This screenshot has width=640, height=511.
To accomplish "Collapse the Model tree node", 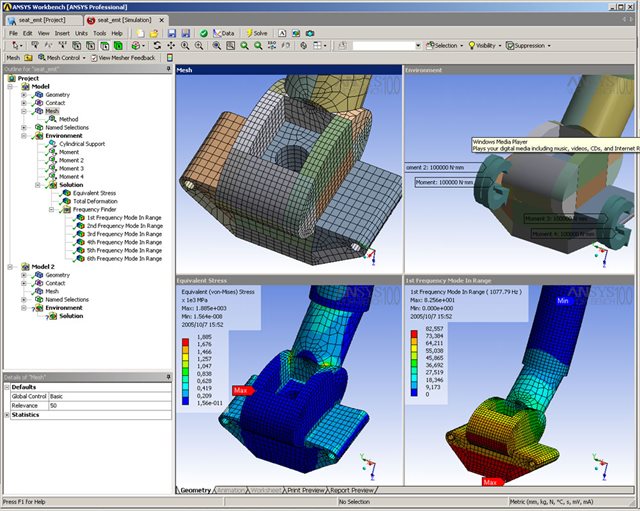I will click(x=10, y=87).
